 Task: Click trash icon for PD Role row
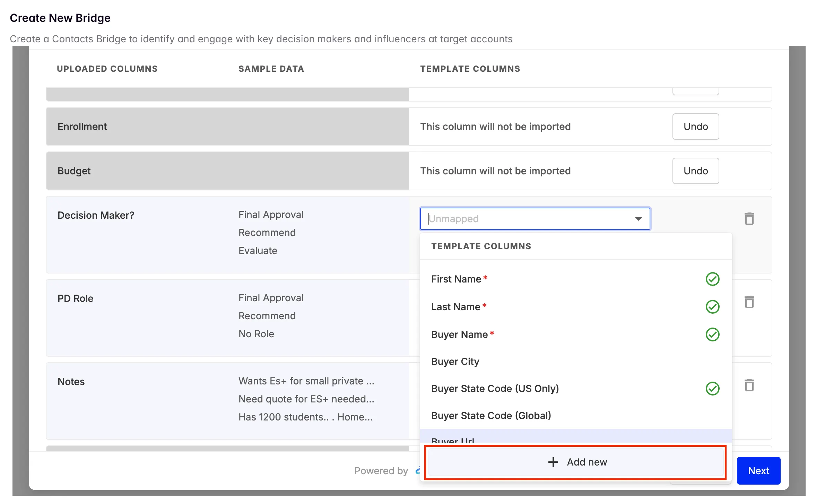tap(749, 302)
